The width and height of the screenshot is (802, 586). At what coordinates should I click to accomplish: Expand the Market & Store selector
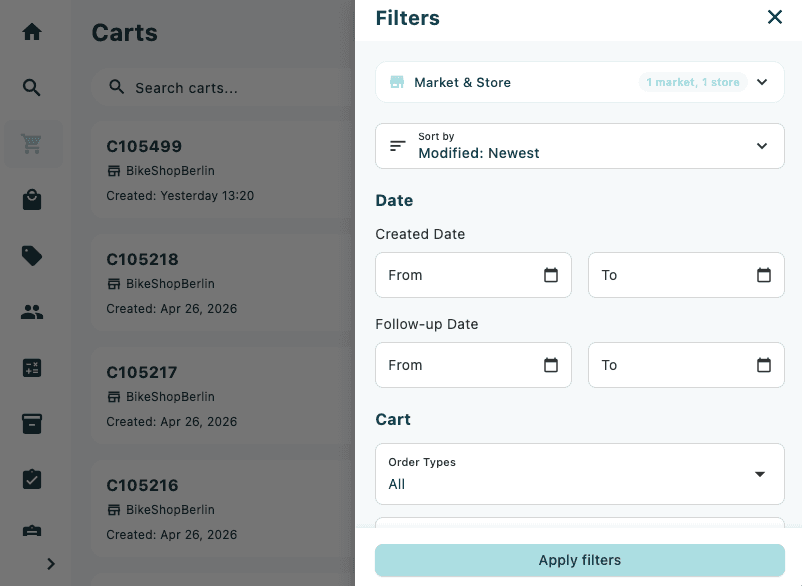click(580, 82)
